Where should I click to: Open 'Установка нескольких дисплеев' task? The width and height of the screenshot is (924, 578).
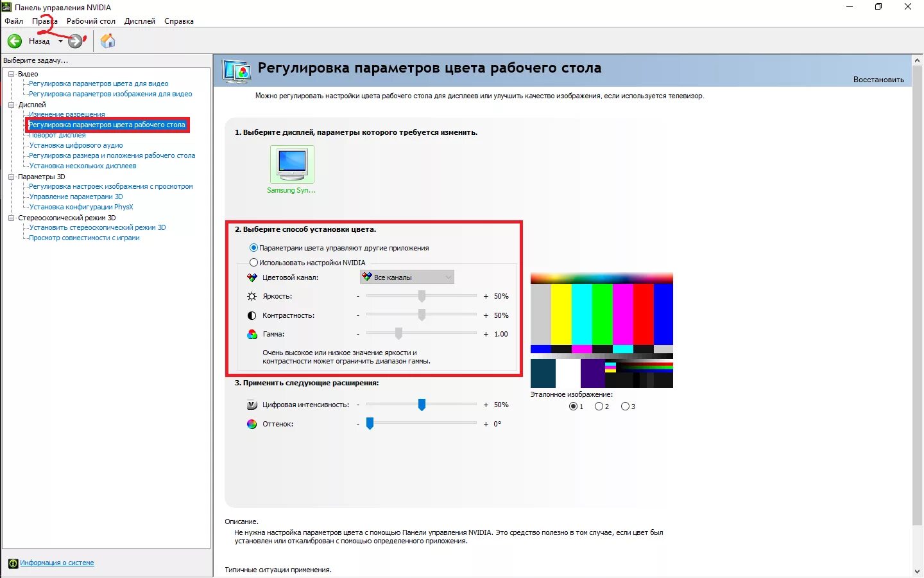coord(83,166)
